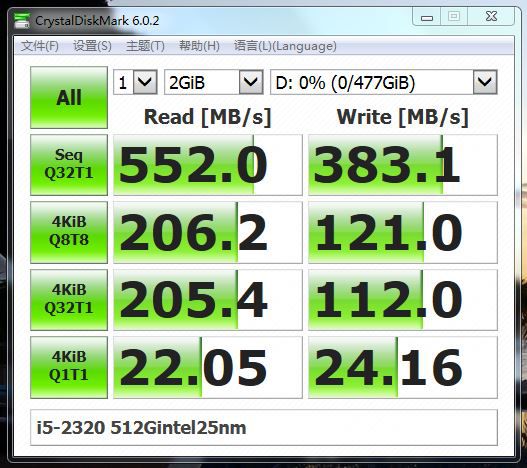
Task: Open the 语言(L)(Language) menu
Action: pos(285,46)
